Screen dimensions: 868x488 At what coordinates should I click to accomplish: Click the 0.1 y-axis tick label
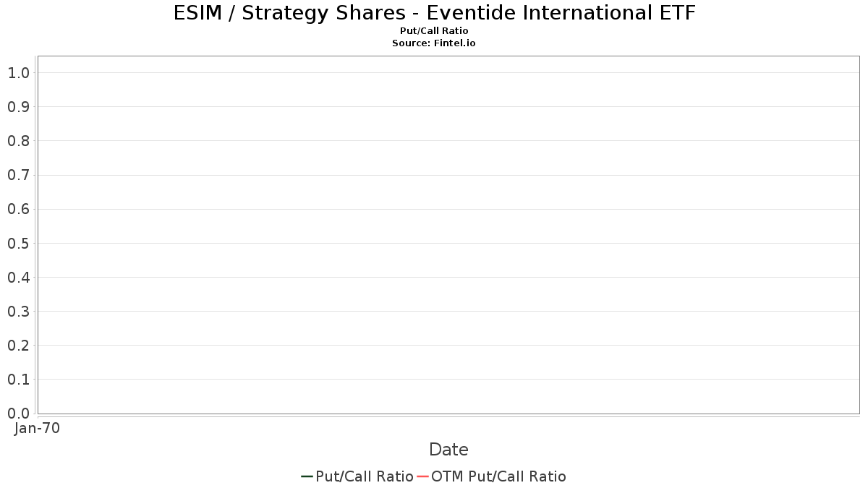click(18, 380)
